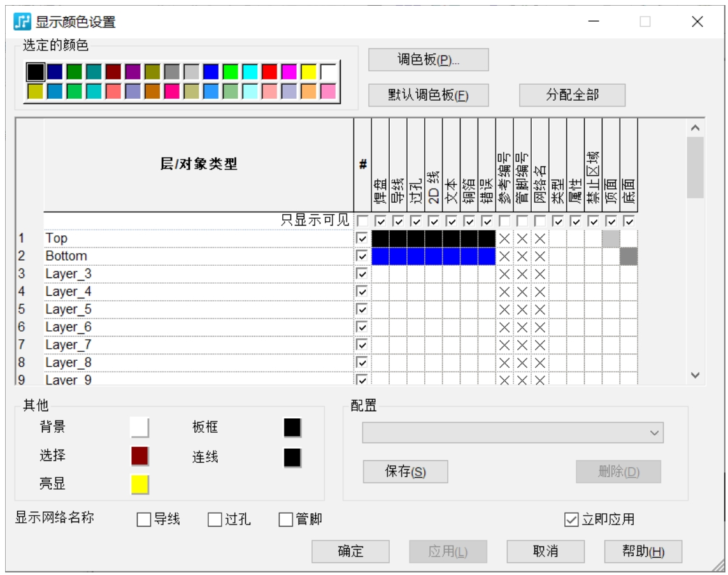The width and height of the screenshot is (728, 575).
Task: Pick the red swatch in the selected colors palette
Action: click(x=269, y=72)
